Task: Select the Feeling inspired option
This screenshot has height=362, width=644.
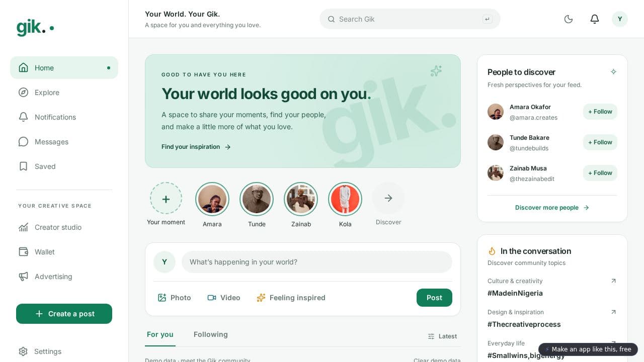Action: [x=291, y=298]
